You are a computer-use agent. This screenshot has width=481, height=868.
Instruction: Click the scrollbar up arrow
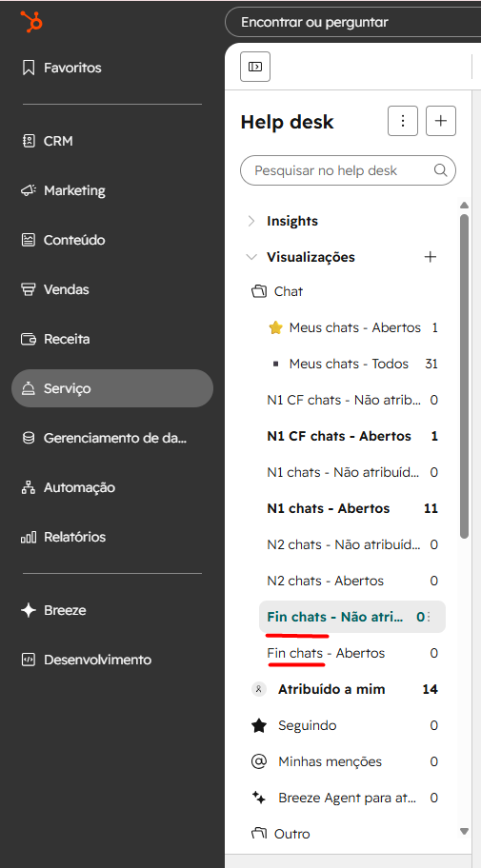(x=465, y=206)
